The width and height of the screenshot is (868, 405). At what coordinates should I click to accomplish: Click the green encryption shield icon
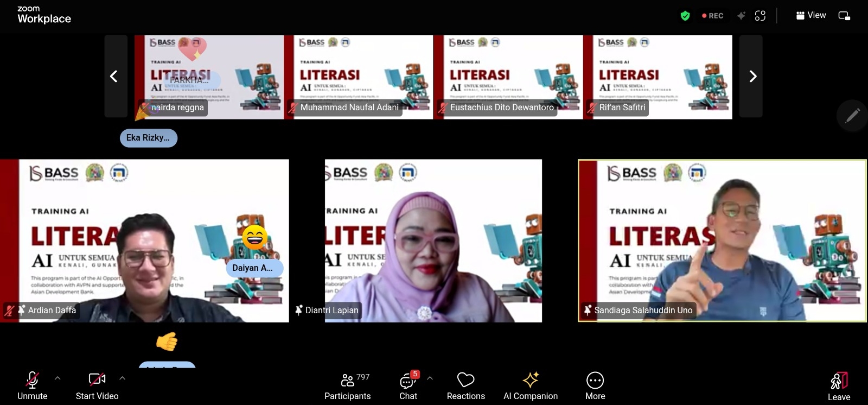click(685, 16)
